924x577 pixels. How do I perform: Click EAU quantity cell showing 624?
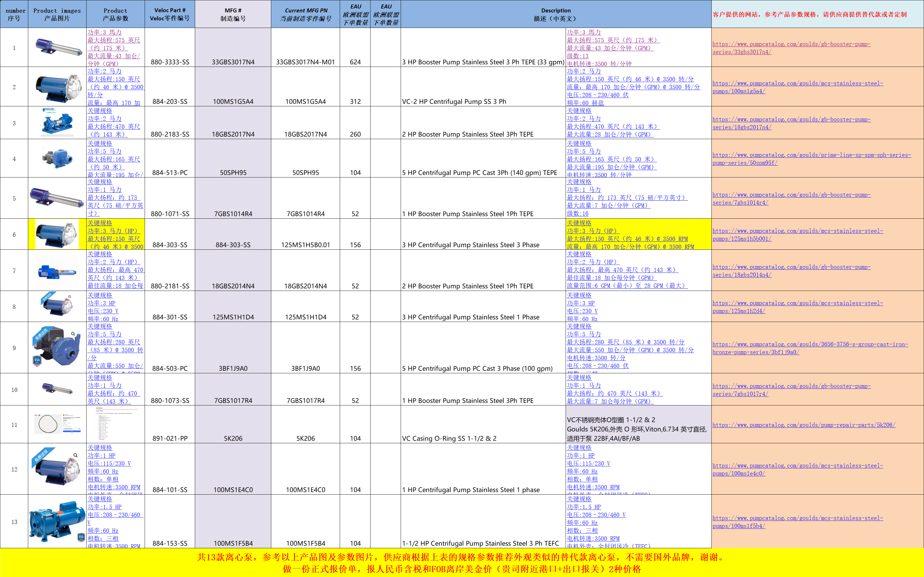coord(355,62)
